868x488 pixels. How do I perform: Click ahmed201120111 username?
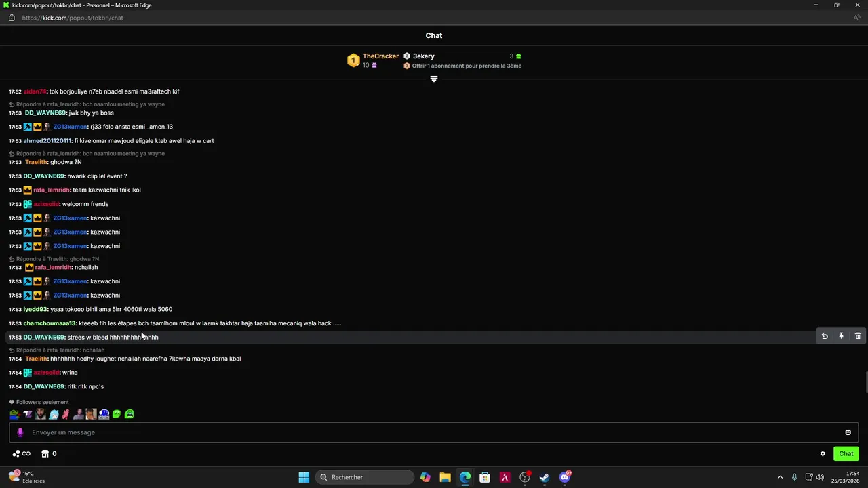point(47,141)
